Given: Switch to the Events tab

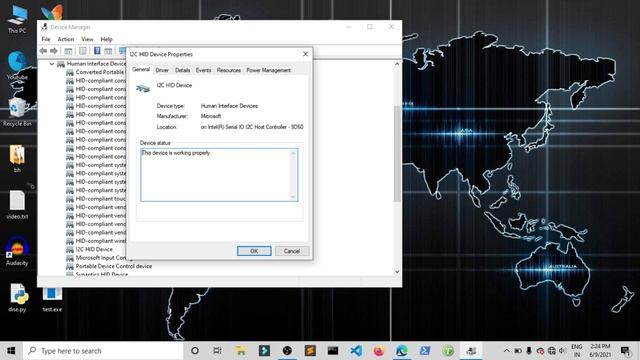Looking at the screenshot, I should tap(203, 70).
